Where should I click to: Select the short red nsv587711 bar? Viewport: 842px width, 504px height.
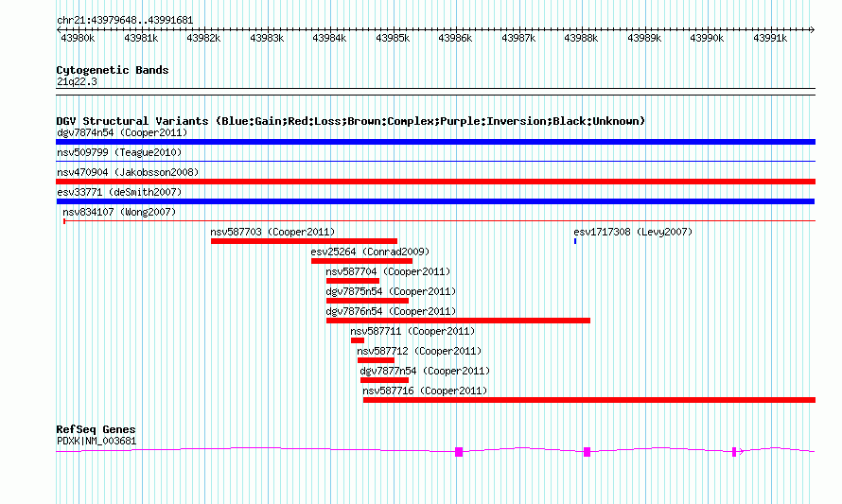click(x=358, y=340)
